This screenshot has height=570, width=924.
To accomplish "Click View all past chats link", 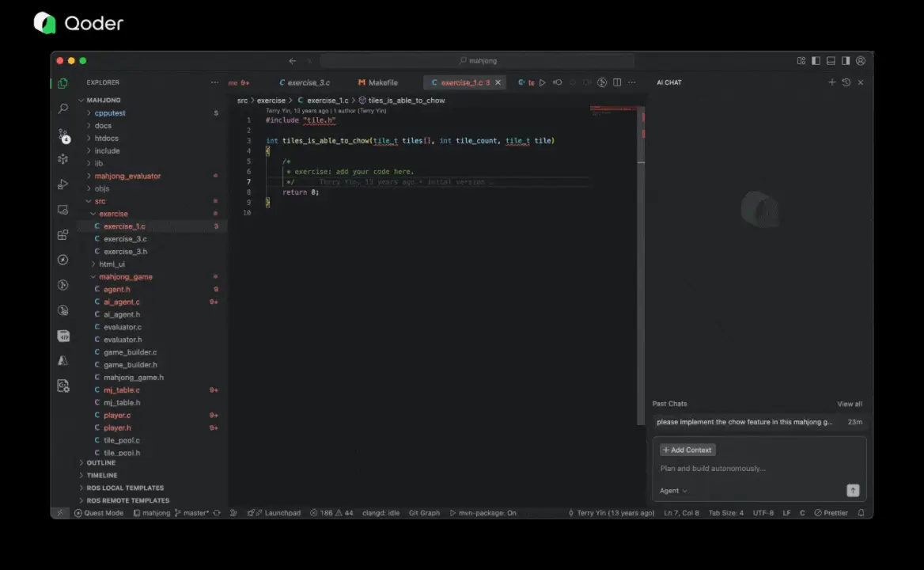I will (849, 404).
